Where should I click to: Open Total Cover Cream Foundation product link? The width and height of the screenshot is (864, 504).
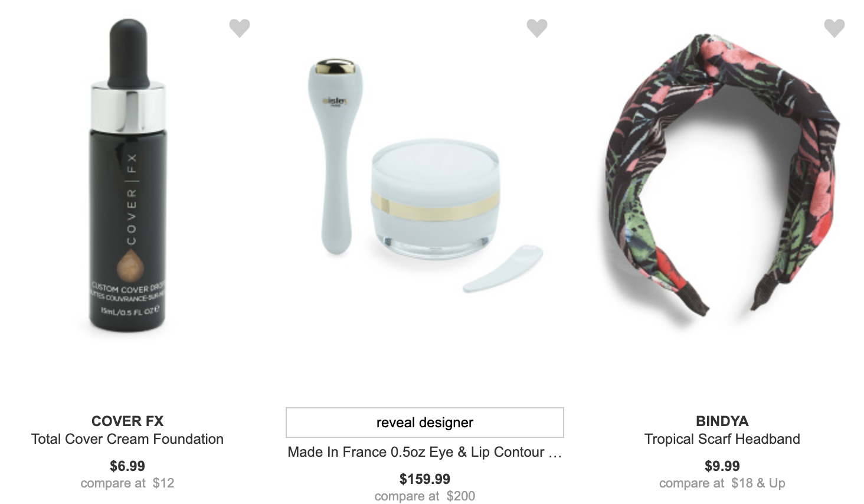(127, 439)
